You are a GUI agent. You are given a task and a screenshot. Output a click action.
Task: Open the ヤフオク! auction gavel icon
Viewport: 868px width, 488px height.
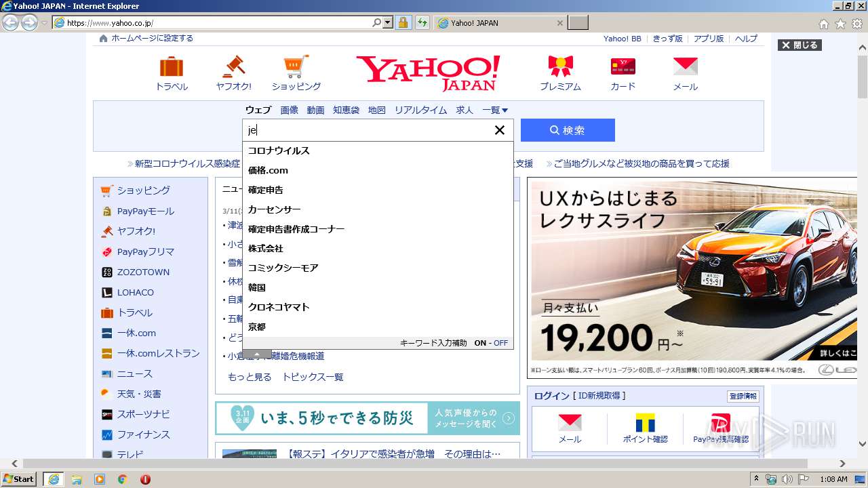(233, 67)
